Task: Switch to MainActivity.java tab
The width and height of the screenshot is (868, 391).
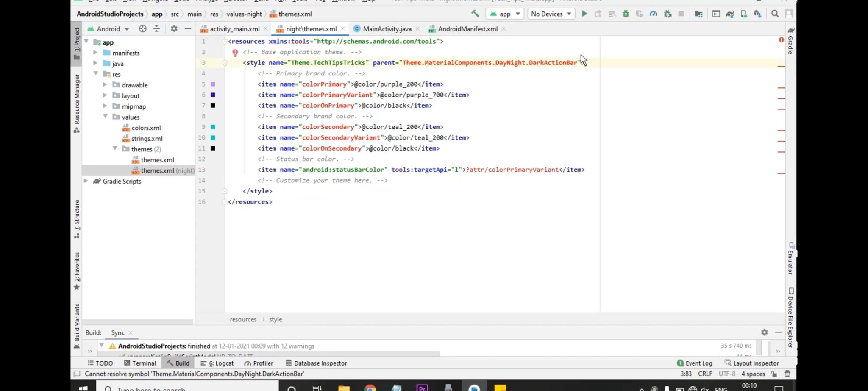Action: pyautogui.click(x=387, y=29)
